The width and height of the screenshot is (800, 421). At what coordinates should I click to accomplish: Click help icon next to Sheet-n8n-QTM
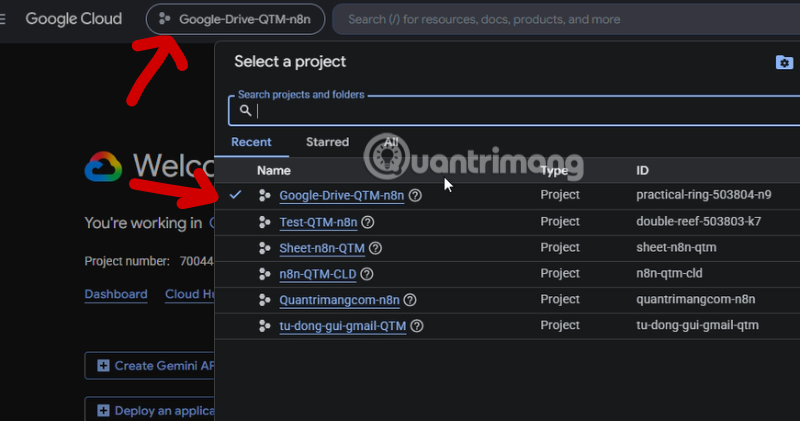376,249
